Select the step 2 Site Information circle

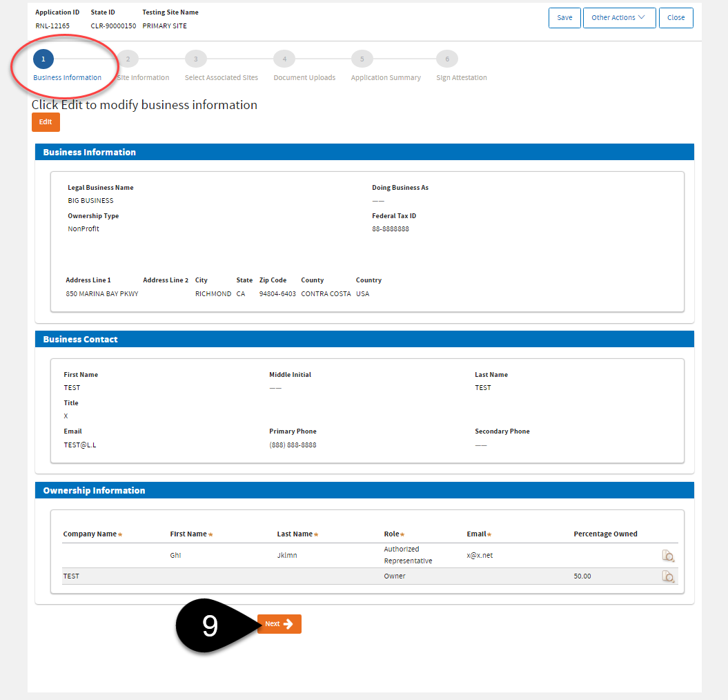click(128, 59)
